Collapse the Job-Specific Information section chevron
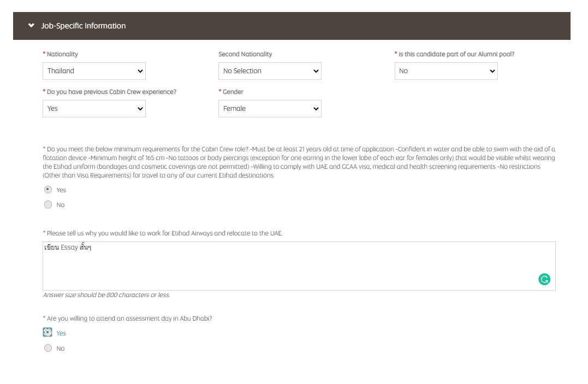The width and height of the screenshot is (588, 384). click(x=31, y=26)
